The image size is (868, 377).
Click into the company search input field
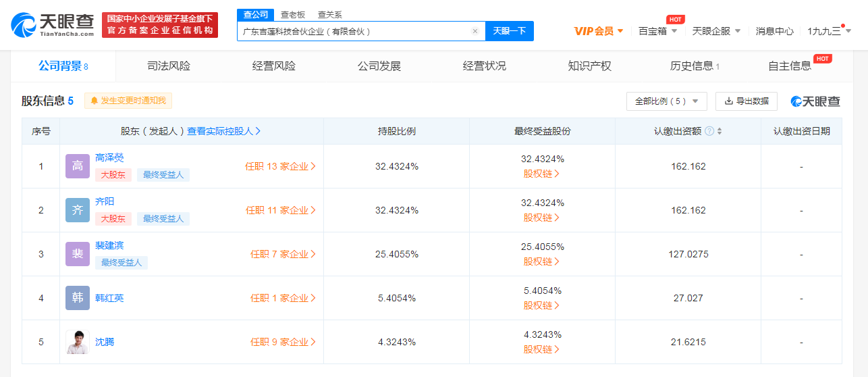pyautogui.click(x=354, y=31)
